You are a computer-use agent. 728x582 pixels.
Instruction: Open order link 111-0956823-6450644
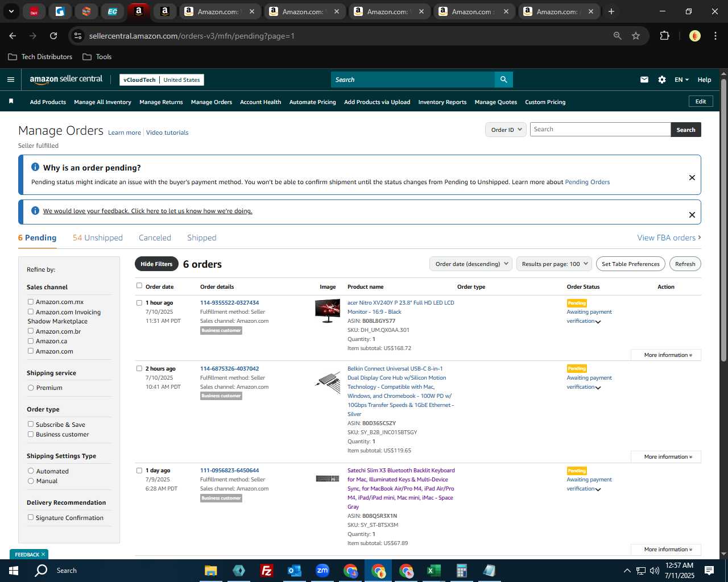point(229,470)
